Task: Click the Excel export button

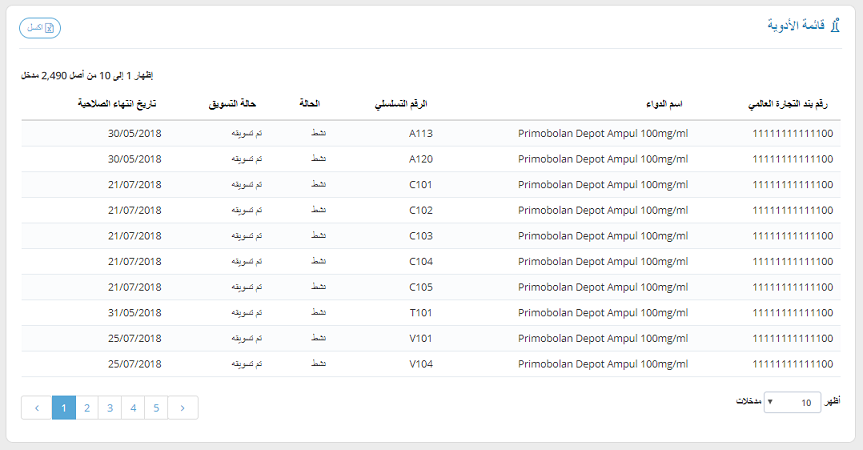Action: 40,28
